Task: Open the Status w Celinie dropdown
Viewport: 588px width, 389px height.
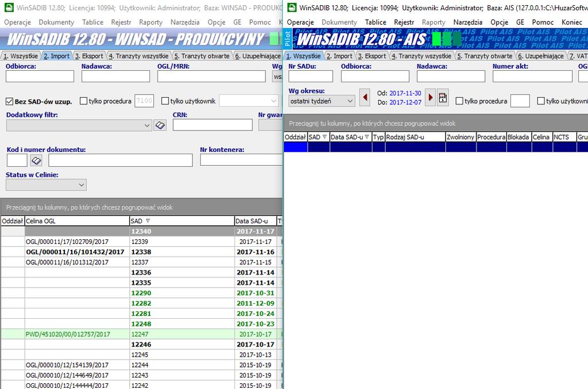Action: [x=82, y=185]
